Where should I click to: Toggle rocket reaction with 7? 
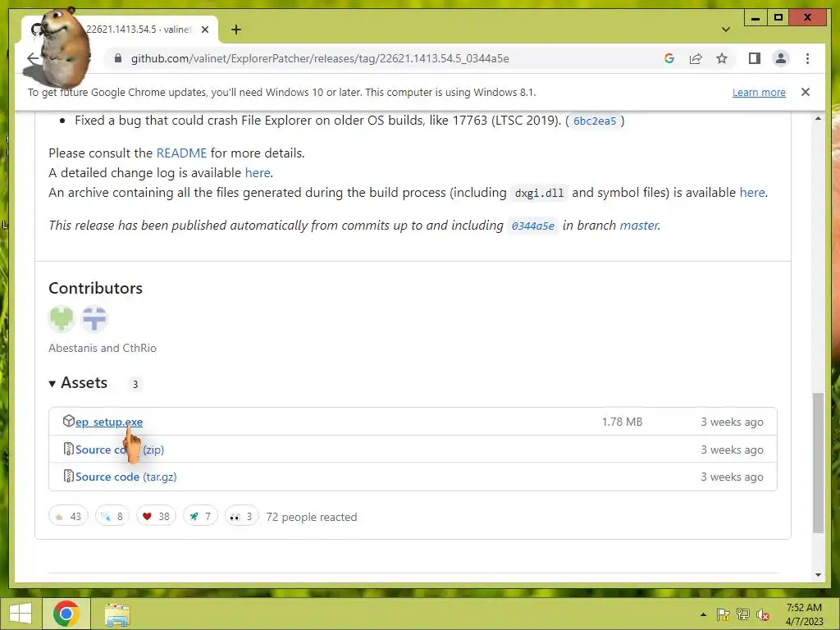[200, 517]
